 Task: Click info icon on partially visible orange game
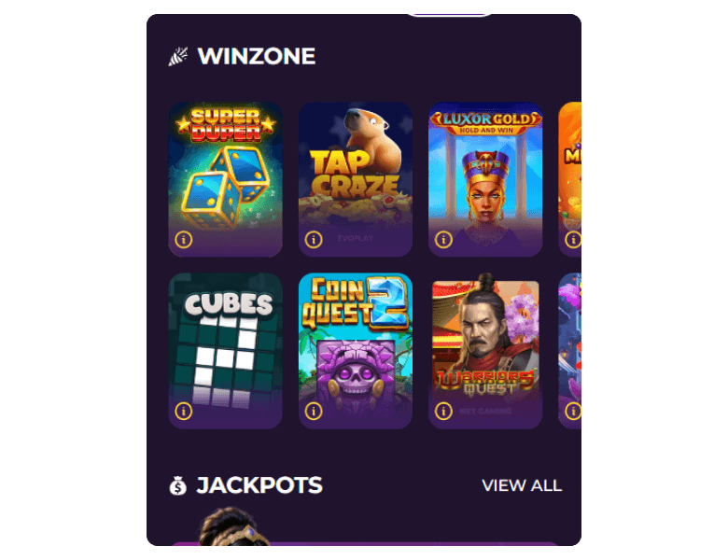pyautogui.click(x=573, y=240)
